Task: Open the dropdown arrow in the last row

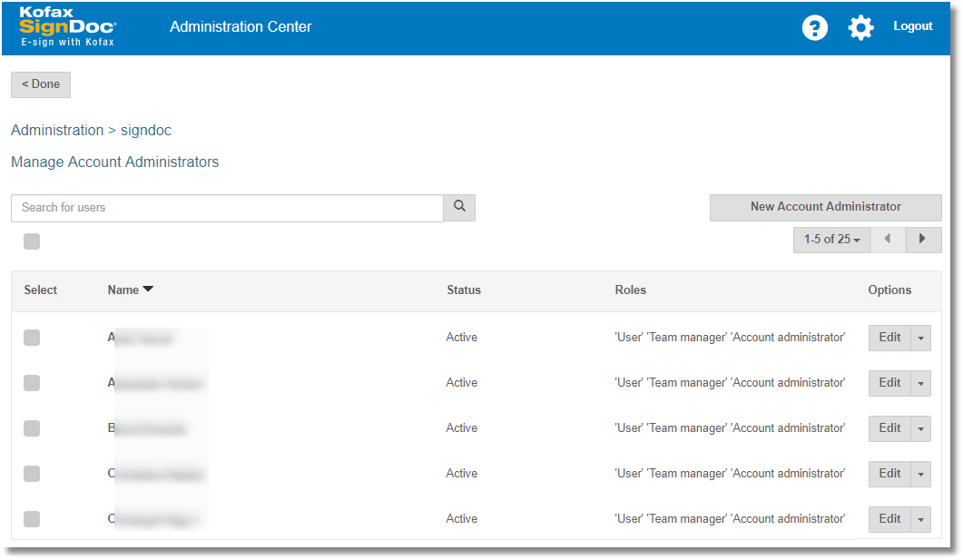Action: point(920,519)
